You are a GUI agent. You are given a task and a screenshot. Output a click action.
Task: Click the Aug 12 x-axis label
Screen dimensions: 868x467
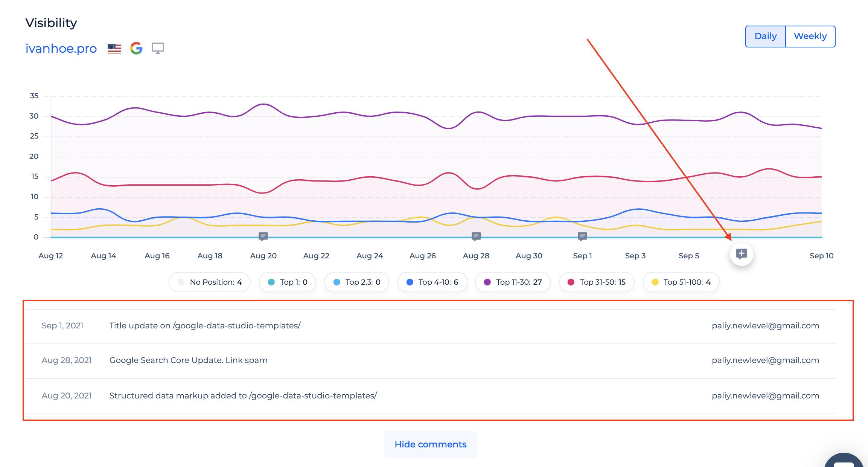click(x=51, y=256)
